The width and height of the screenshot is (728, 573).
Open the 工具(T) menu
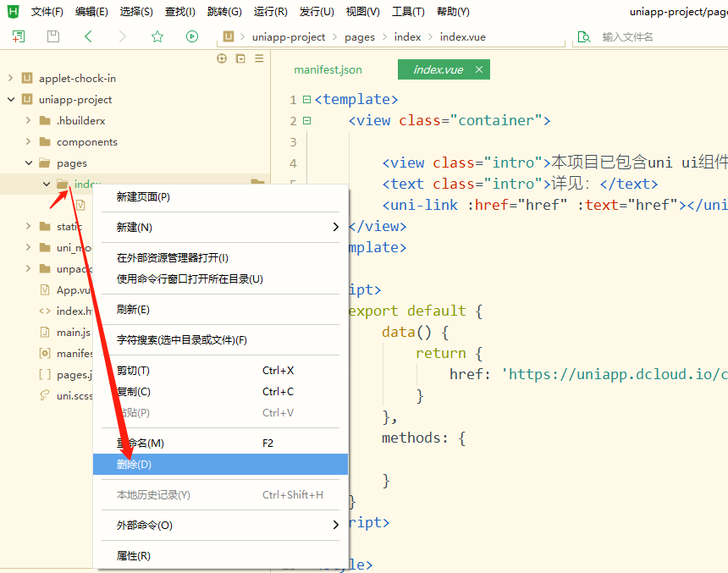click(408, 12)
